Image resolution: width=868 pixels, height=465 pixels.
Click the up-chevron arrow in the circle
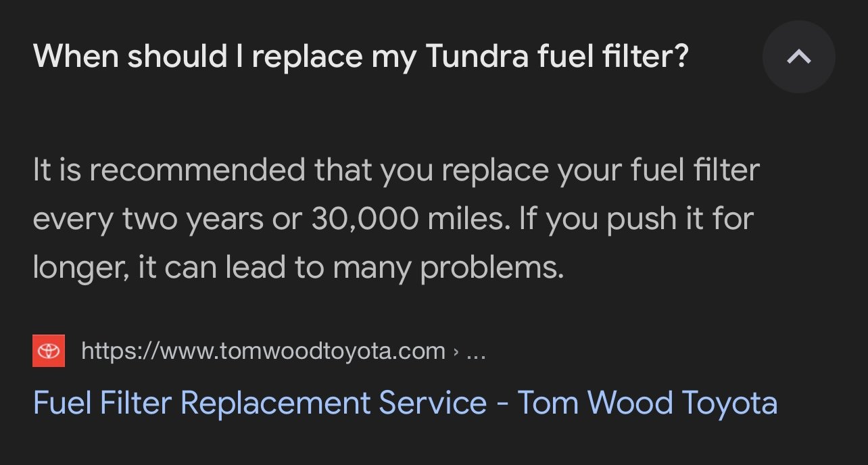pos(798,57)
